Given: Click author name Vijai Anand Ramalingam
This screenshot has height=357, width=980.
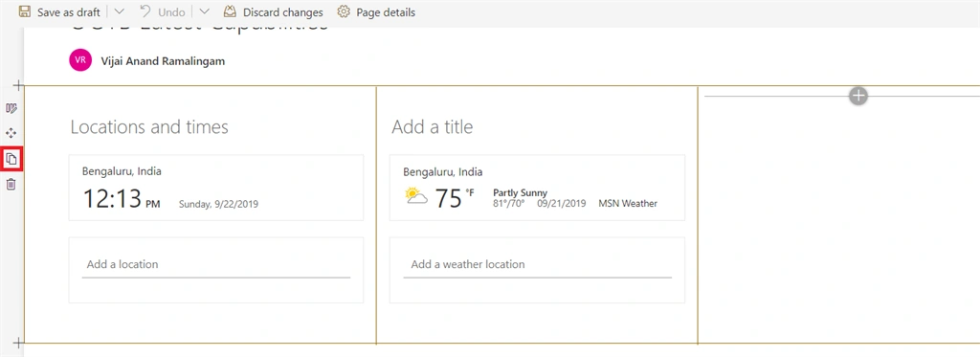Looking at the screenshot, I should [x=163, y=61].
